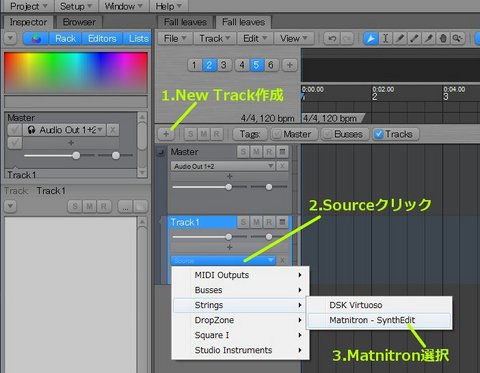Select the hand grab tool
The image size is (480, 373).
tap(443, 39)
